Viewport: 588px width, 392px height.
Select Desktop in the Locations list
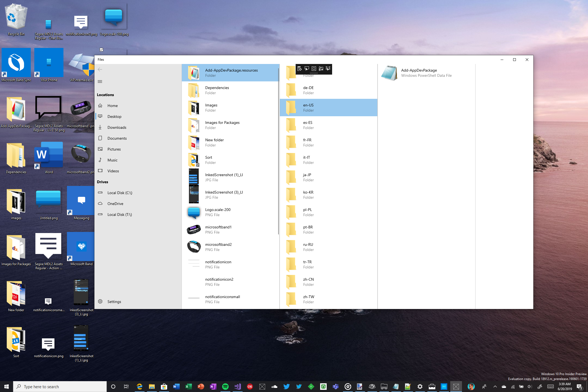click(x=138, y=117)
